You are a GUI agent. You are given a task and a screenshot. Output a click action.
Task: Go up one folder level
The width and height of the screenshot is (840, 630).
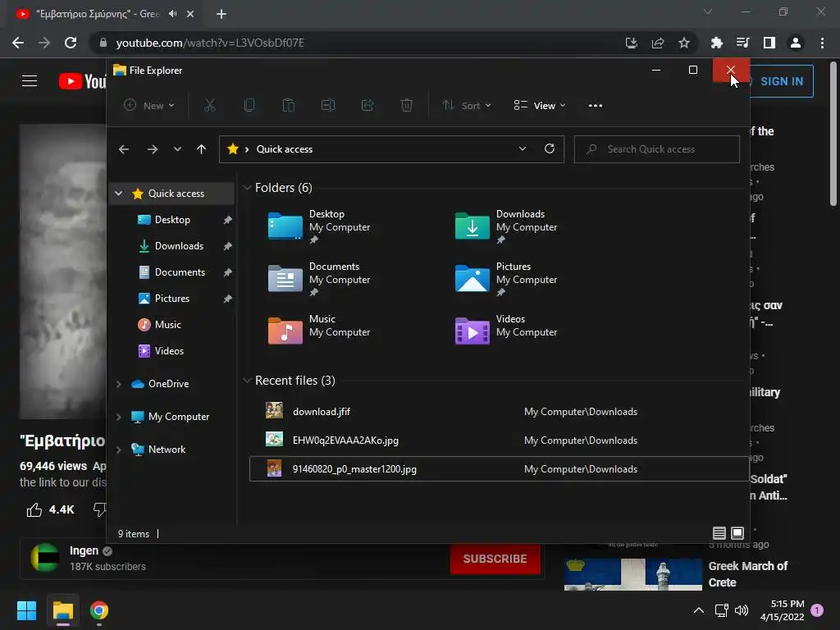click(201, 149)
